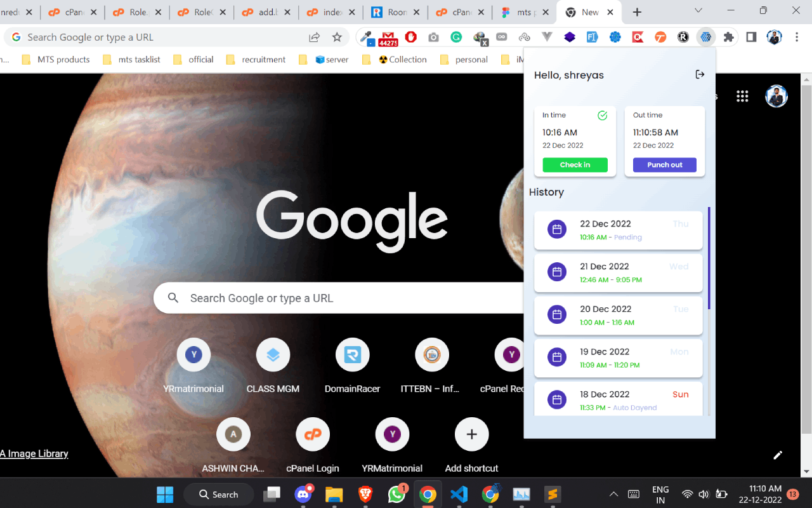
Task: Open the Google apps grid
Action: click(742, 97)
